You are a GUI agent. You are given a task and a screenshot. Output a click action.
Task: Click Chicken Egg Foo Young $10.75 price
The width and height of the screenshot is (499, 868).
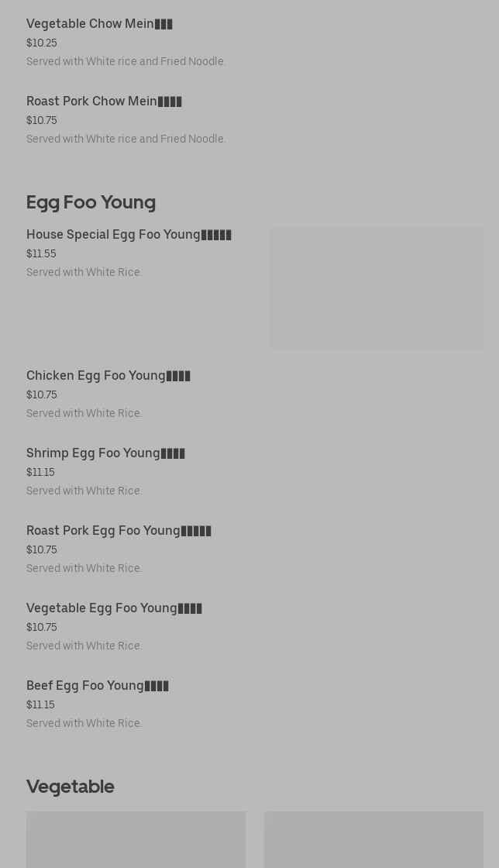coord(42,394)
